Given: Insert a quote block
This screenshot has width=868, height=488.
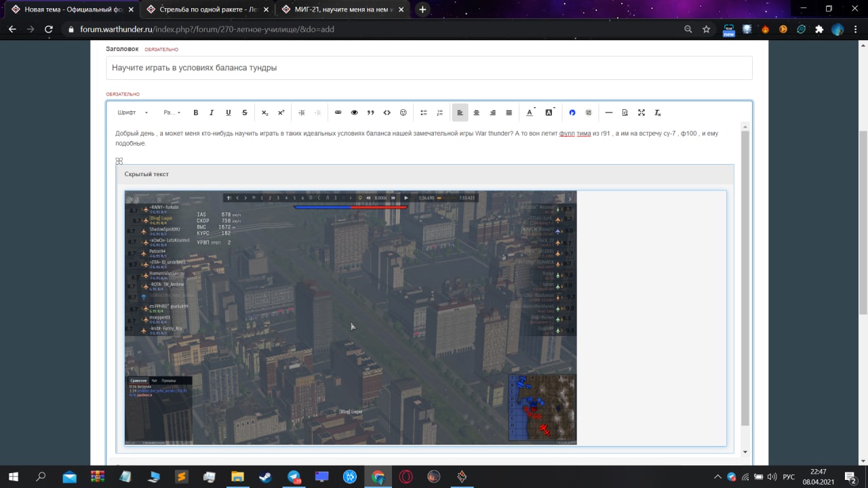Looking at the screenshot, I should point(371,113).
